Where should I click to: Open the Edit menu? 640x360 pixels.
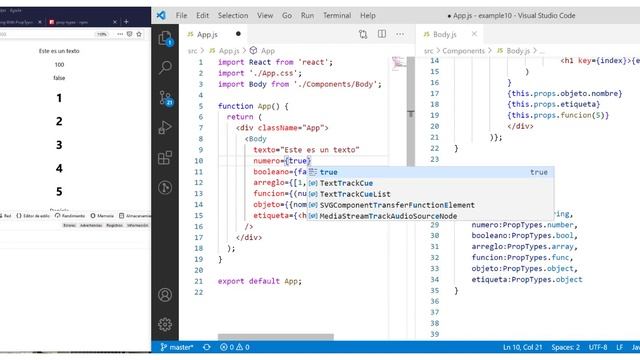point(202,16)
